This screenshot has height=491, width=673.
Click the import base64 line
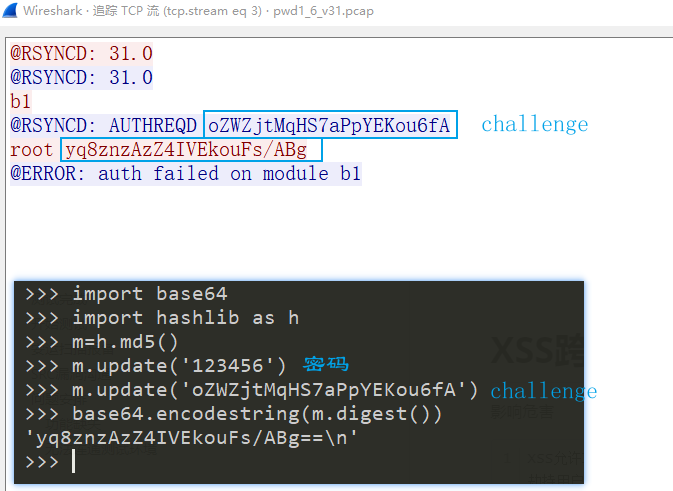point(126,294)
